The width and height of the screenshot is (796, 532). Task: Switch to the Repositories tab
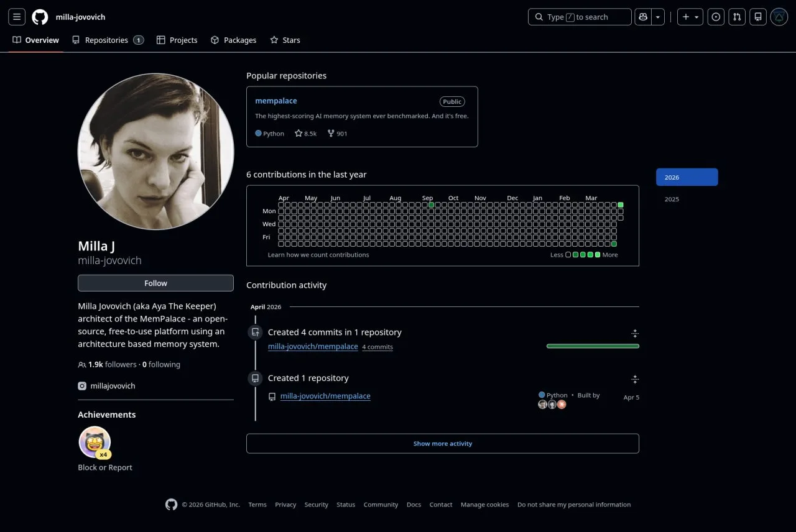click(x=108, y=40)
